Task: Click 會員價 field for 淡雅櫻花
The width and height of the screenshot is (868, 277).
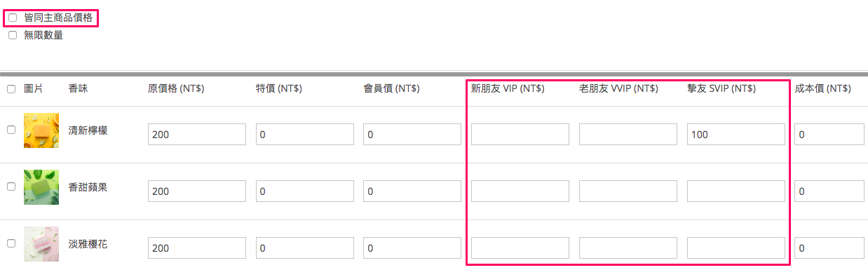Action: pos(412,248)
